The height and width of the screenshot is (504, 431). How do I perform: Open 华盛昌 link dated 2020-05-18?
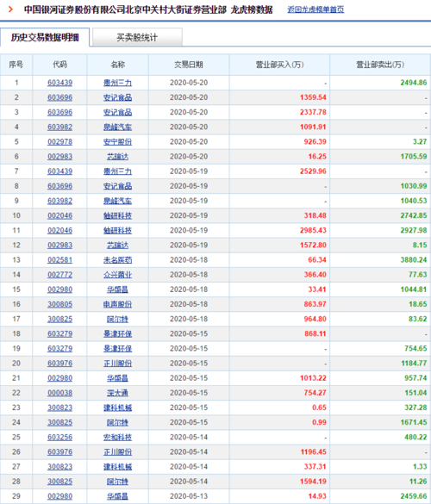117,289
